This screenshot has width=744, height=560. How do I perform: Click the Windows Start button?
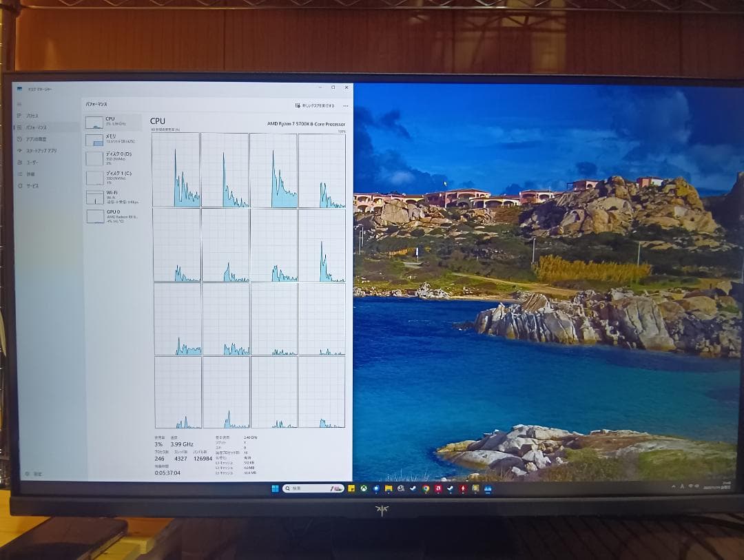[276, 489]
